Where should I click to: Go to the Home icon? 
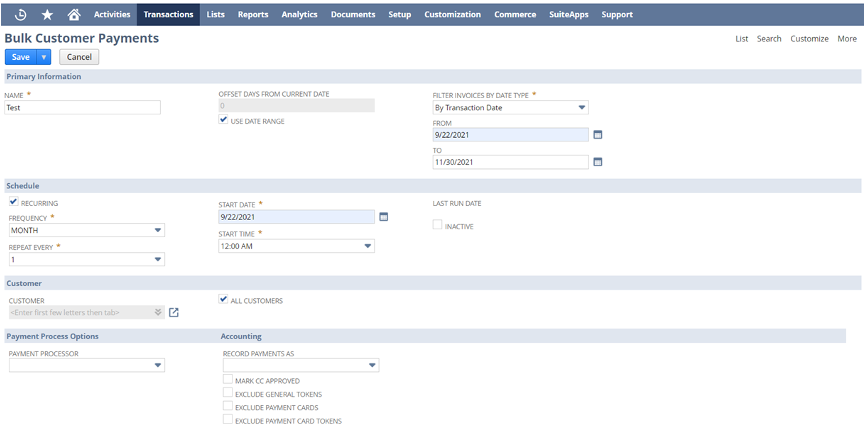[x=74, y=15]
